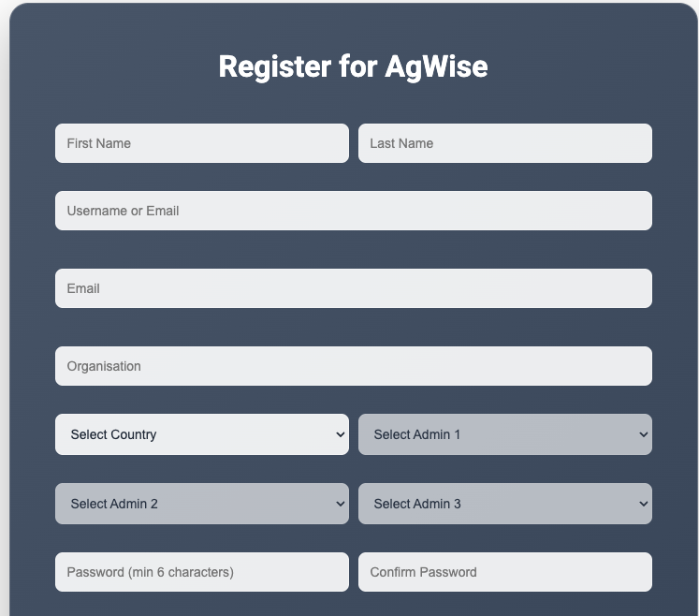Focus the Last Name text box
This screenshot has height=616, width=699.
point(504,143)
